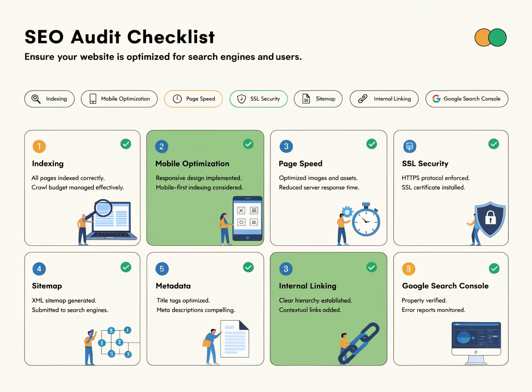Click the document icon in Sitemap pill
532x392 pixels.
[x=307, y=99]
